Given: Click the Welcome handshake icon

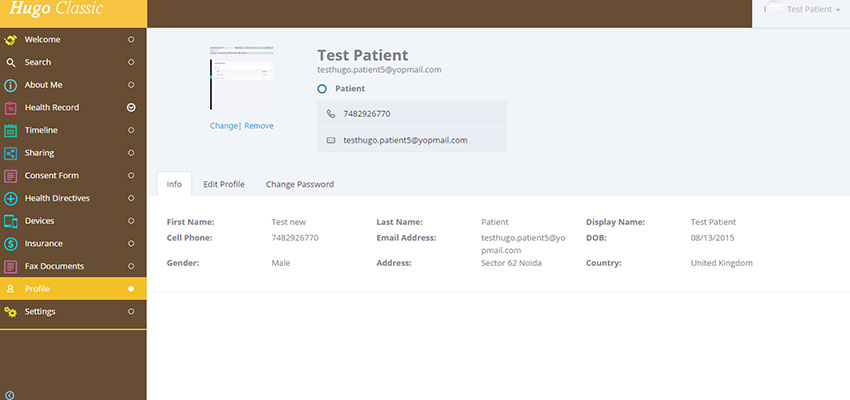Looking at the screenshot, I should click(x=10, y=40).
